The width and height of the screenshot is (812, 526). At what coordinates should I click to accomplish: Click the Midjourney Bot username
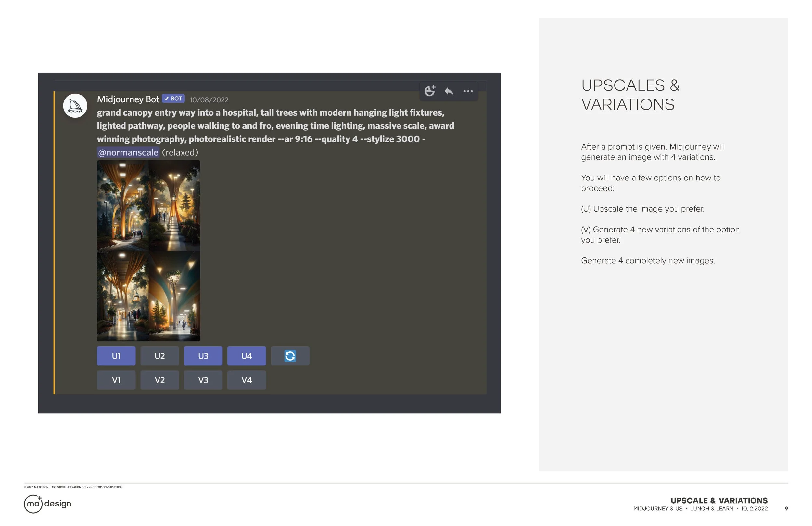click(128, 99)
